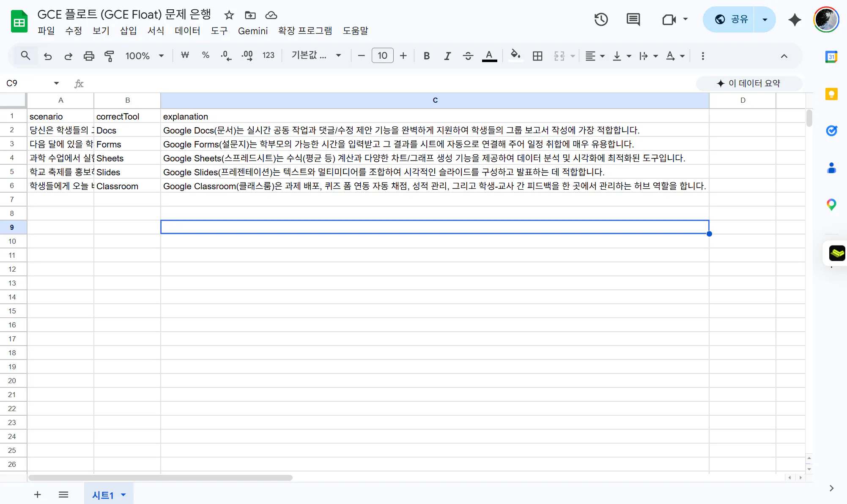
Task: Open the Gemini menu
Action: point(253,31)
